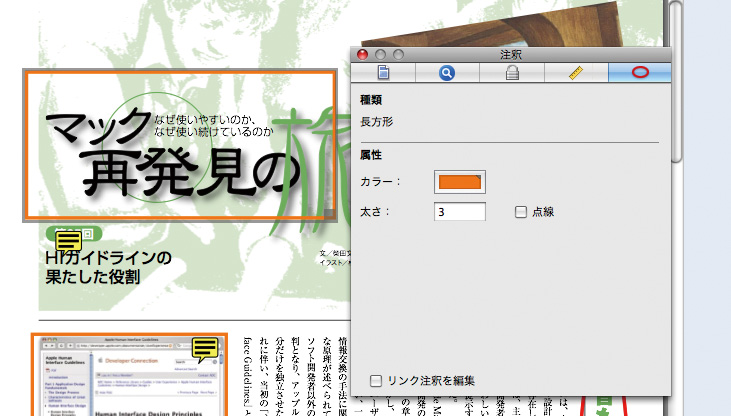This screenshot has width=731, height=416.
Task: Click the 種類 section label
Action: pyautogui.click(x=371, y=100)
